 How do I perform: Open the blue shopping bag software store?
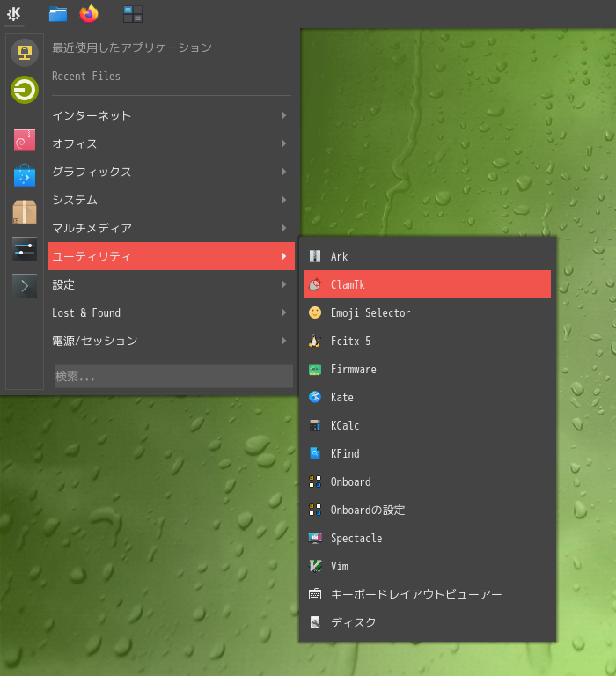(25, 175)
